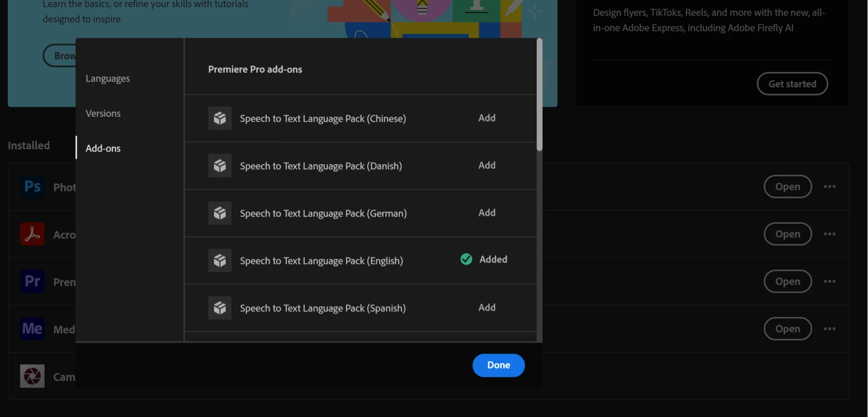Click Speech to Text Language Pack (English) text
Screen dimensions: 868x417
[321, 261]
